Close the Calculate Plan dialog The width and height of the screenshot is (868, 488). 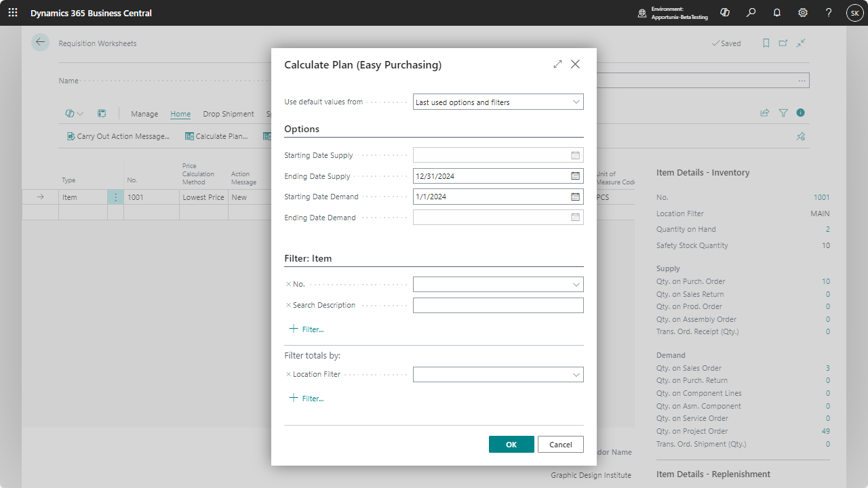(575, 64)
